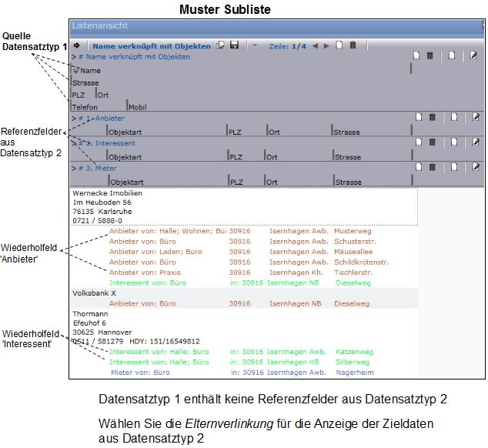Click new document icon in Anbieter row

[418, 117]
